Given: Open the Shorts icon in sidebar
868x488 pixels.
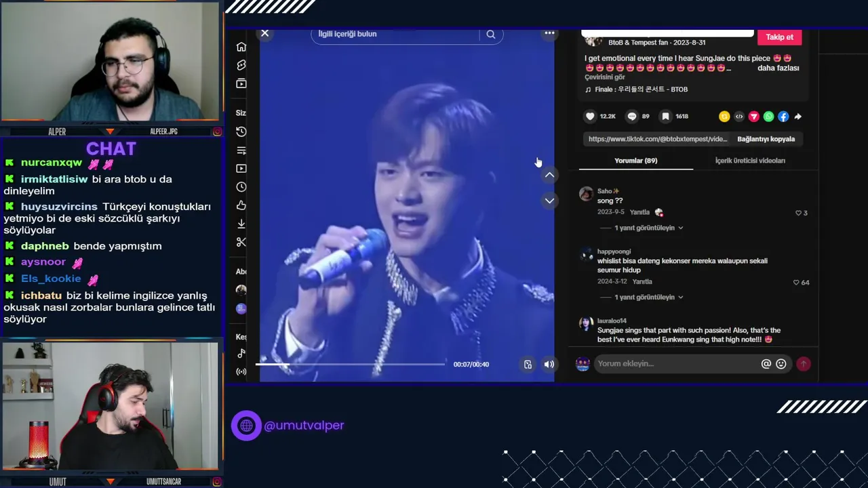Looking at the screenshot, I should click(241, 65).
